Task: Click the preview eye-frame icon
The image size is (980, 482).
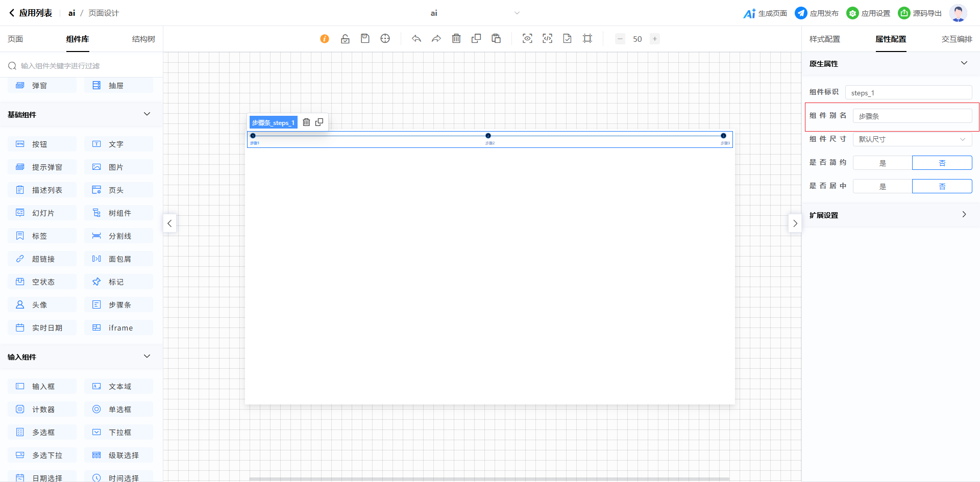Action: tap(527, 39)
